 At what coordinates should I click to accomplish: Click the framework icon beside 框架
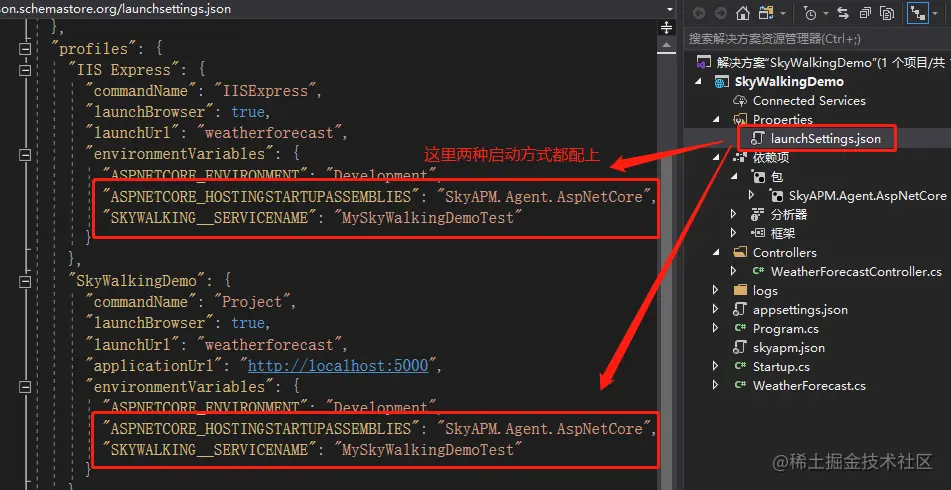[x=758, y=233]
